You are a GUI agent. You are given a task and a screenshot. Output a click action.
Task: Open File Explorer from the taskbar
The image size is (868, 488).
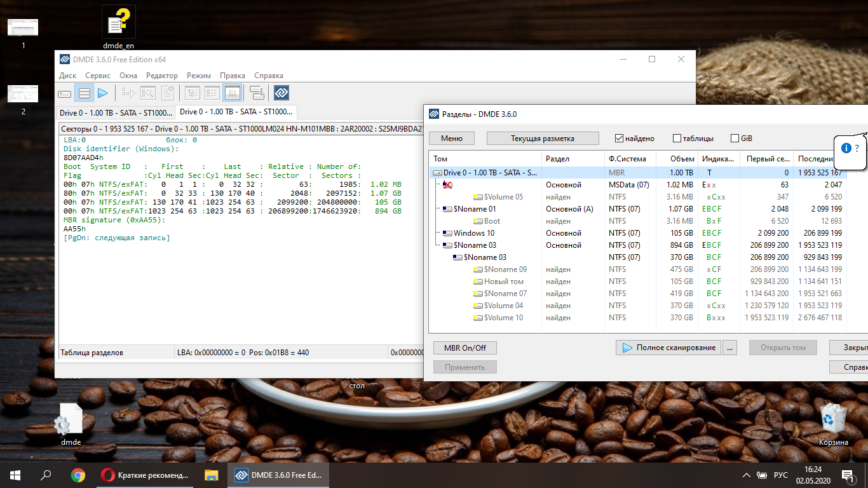click(212, 475)
